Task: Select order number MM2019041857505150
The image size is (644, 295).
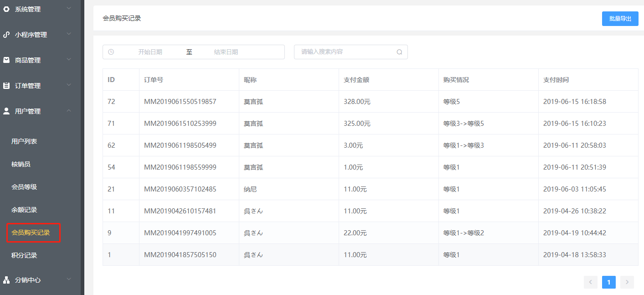Action: point(180,255)
